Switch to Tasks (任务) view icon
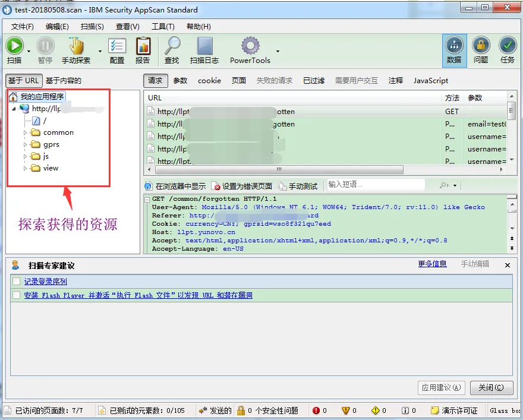The width and height of the screenshot is (523, 420). coord(508,46)
